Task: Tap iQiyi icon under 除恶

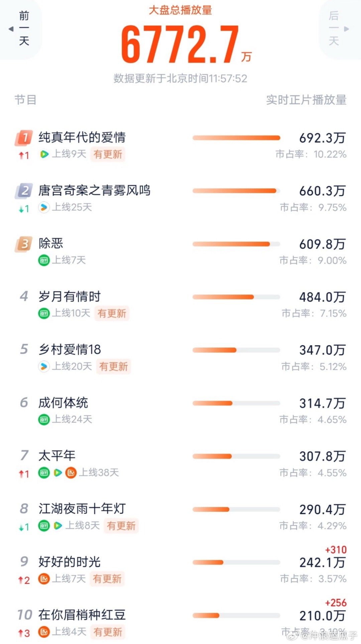Action: click(44, 260)
